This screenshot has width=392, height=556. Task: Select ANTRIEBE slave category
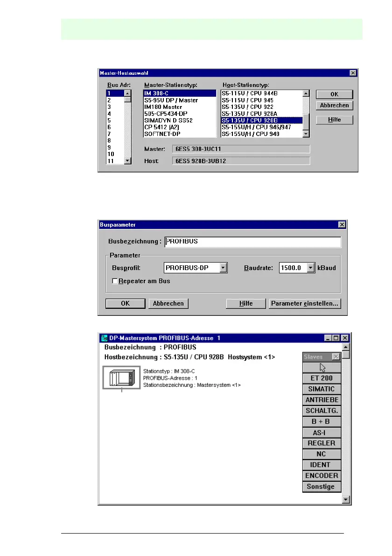click(x=322, y=400)
